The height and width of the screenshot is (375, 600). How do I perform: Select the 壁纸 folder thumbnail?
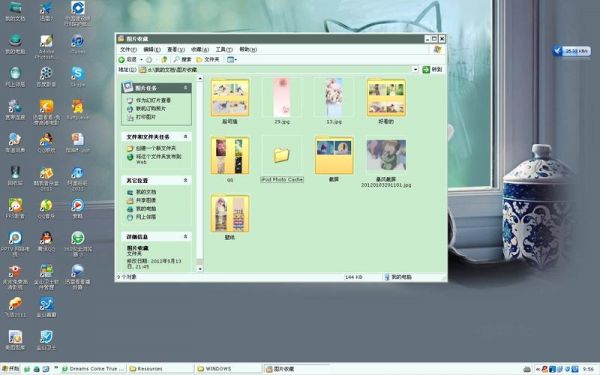click(230, 214)
